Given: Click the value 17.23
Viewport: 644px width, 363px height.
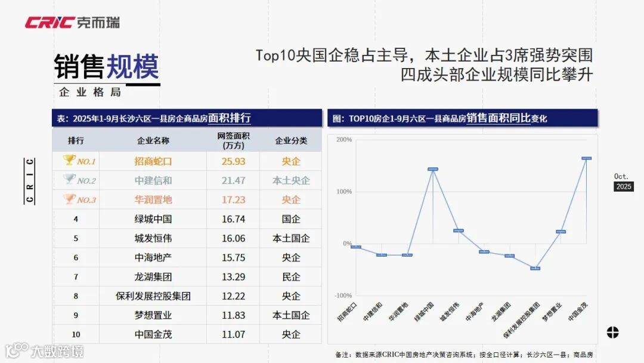Looking at the screenshot, I should (x=233, y=200).
